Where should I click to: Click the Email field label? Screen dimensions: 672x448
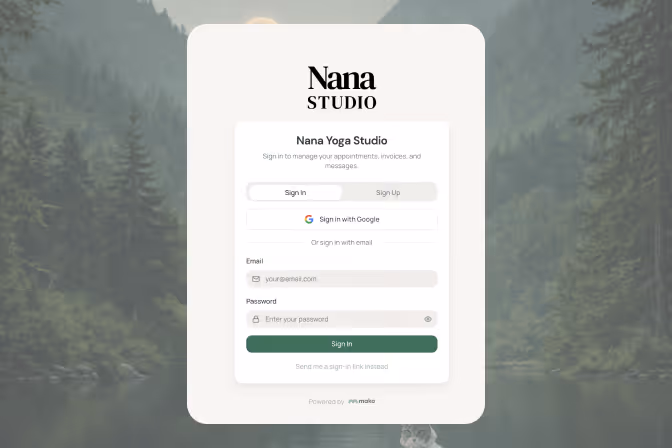pyautogui.click(x=255, y=261)
